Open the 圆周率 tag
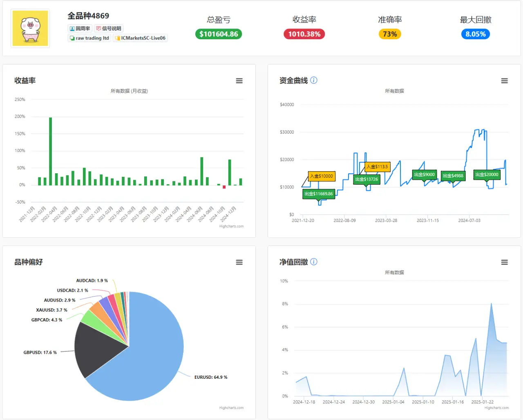 pyautogui.click(x=80, y=29)
